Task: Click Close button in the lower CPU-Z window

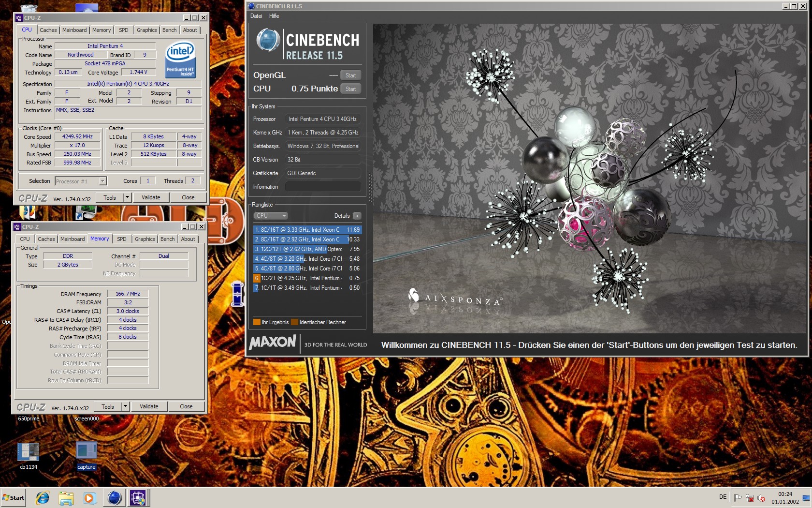Action: [186, 406]
